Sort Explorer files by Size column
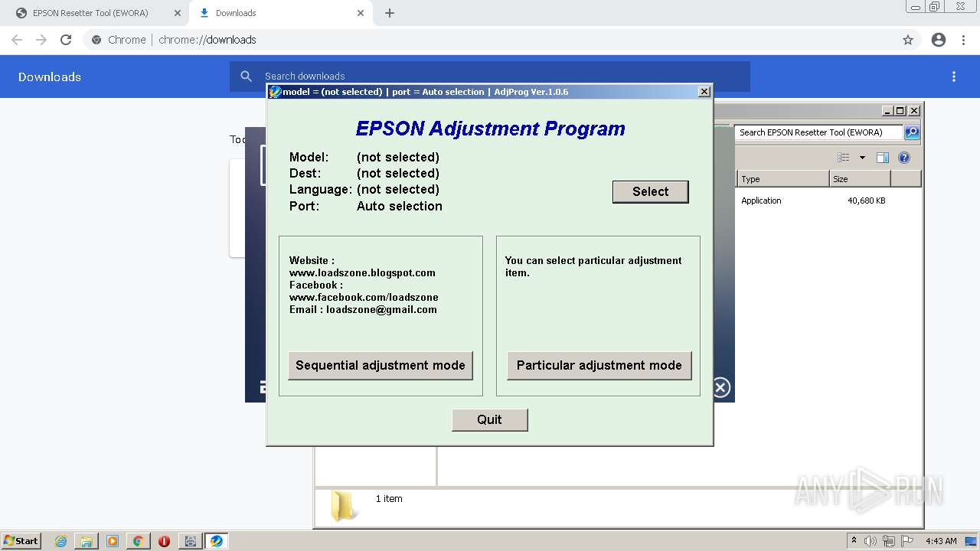The image size is (980, 551). pyautogui.click(x=860, y=179)
